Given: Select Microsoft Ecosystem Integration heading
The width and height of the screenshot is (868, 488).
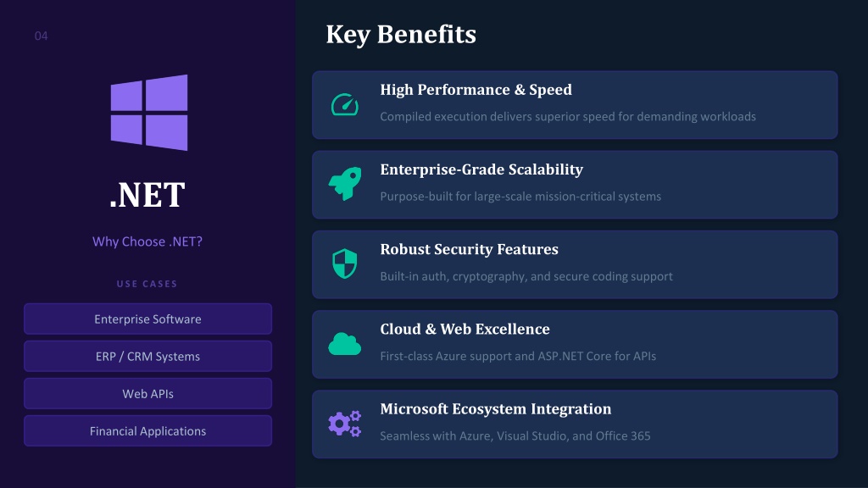Looking at the screenshot, I should 495,409.
